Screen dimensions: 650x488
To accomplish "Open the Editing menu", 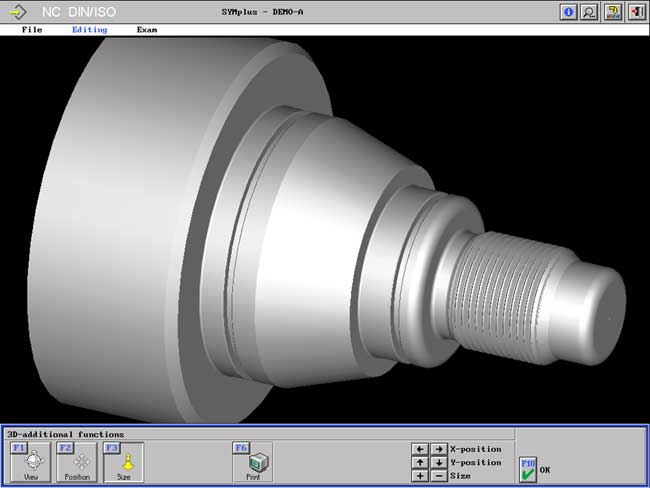I will (x=89, y=30).
